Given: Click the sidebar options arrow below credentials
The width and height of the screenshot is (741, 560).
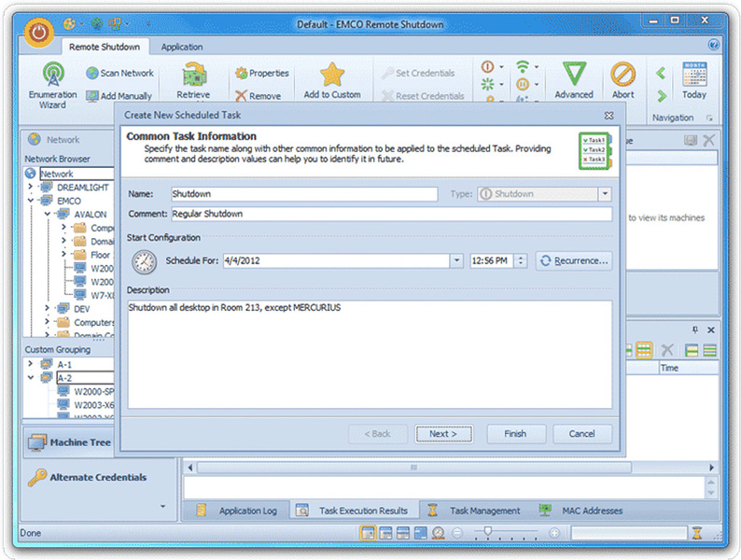Looking at the screenshot, I should tap(162, 506).
